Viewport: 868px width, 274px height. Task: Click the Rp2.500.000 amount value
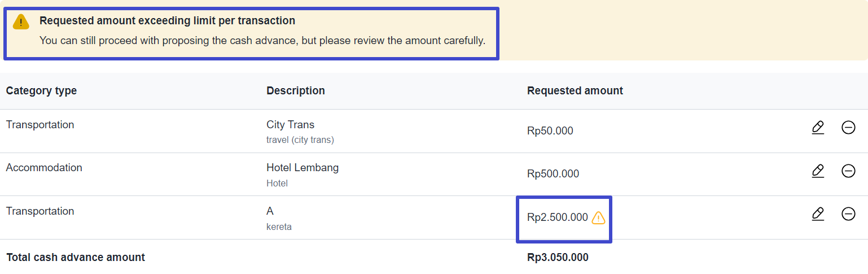click(x=558, y=218)
